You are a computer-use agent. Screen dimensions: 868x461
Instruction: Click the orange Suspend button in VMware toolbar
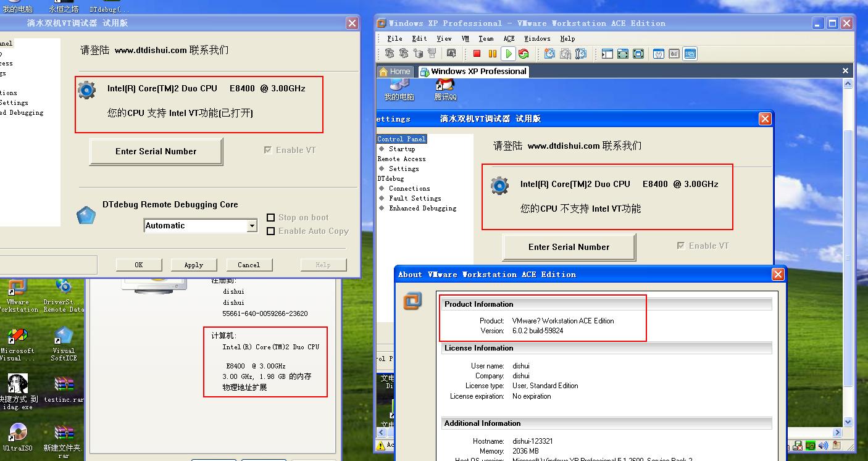click(492, 54)
